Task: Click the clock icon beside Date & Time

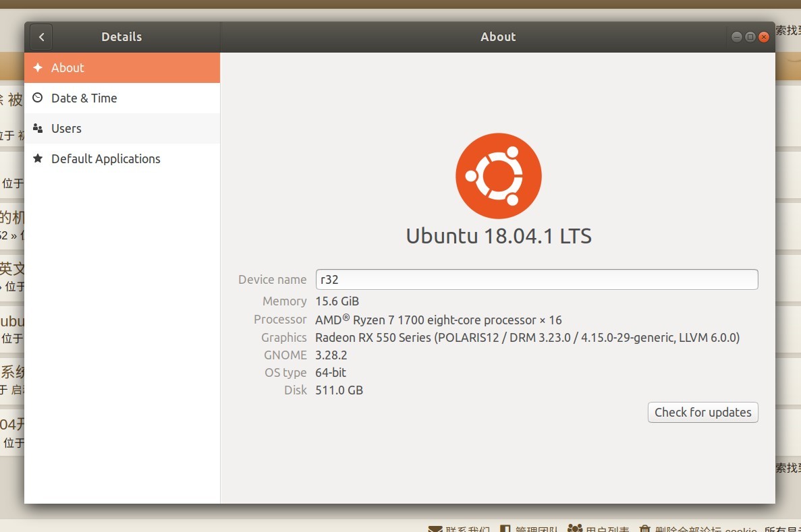Action: (x=38, y=98)
